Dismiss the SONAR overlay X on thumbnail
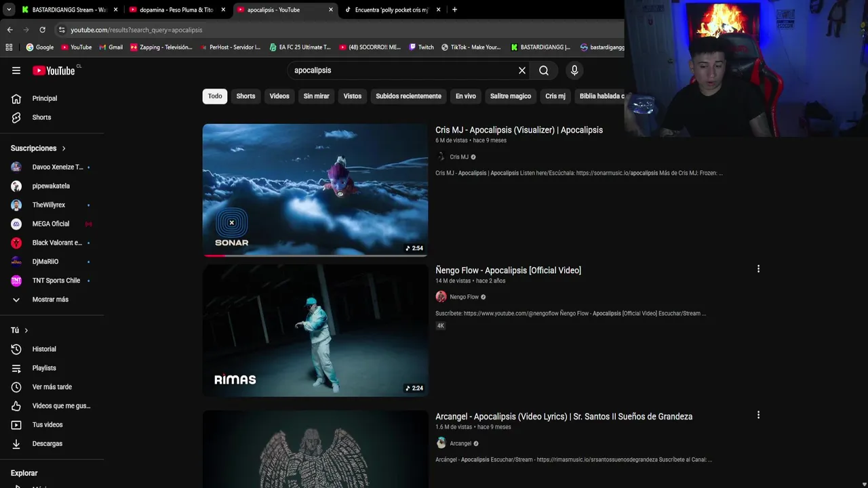 click(231, 223)
